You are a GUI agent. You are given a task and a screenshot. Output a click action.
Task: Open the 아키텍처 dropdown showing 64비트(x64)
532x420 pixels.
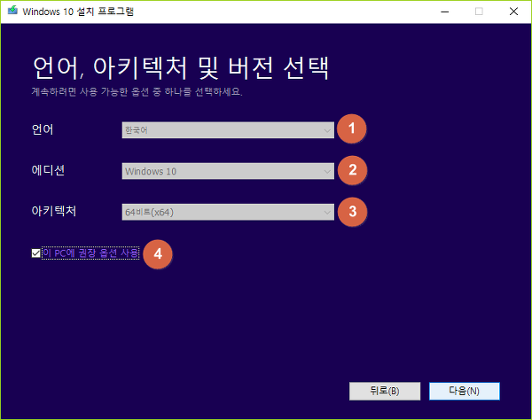228,212
